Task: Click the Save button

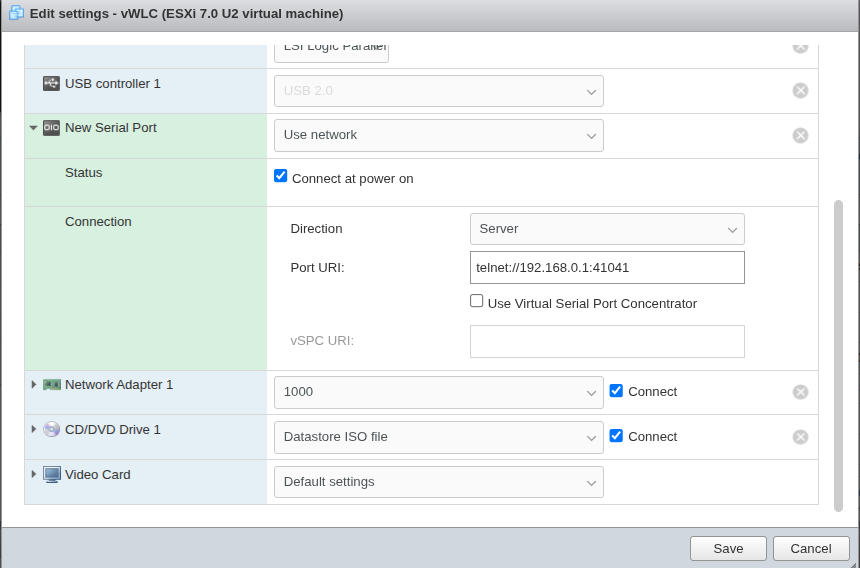Action: [727, 548]
